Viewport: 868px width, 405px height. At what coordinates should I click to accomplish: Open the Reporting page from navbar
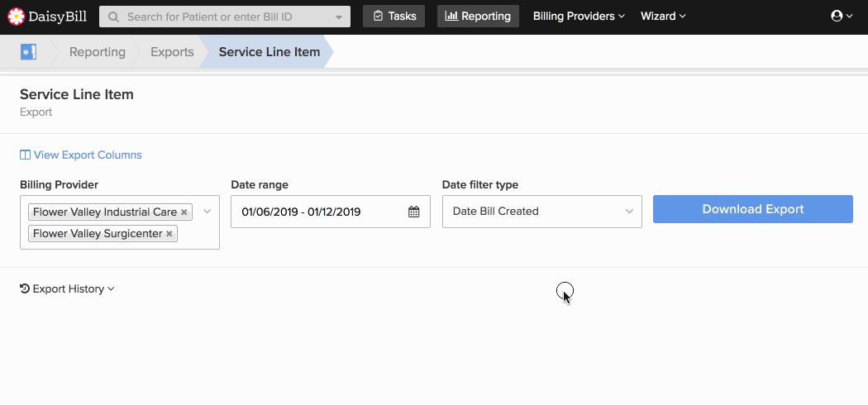[478, 16]
